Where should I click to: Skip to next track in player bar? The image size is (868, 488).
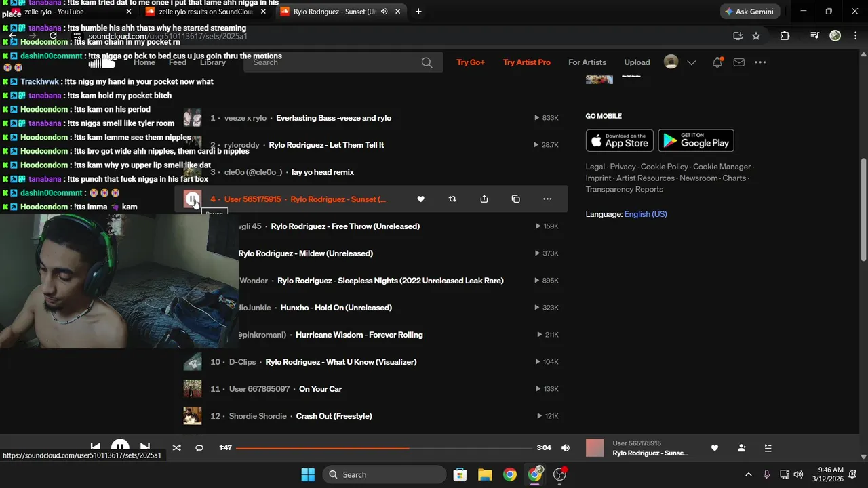pos(144,447)
